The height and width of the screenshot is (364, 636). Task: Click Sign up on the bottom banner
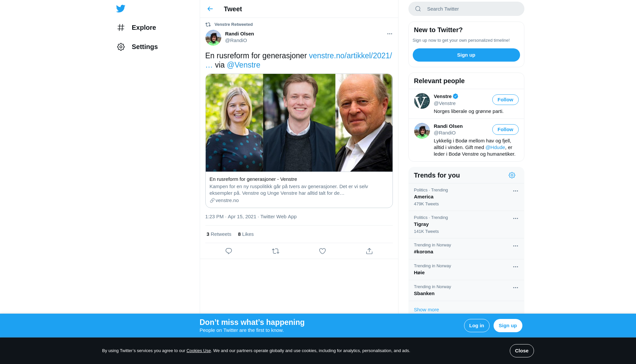pos(507,326)
